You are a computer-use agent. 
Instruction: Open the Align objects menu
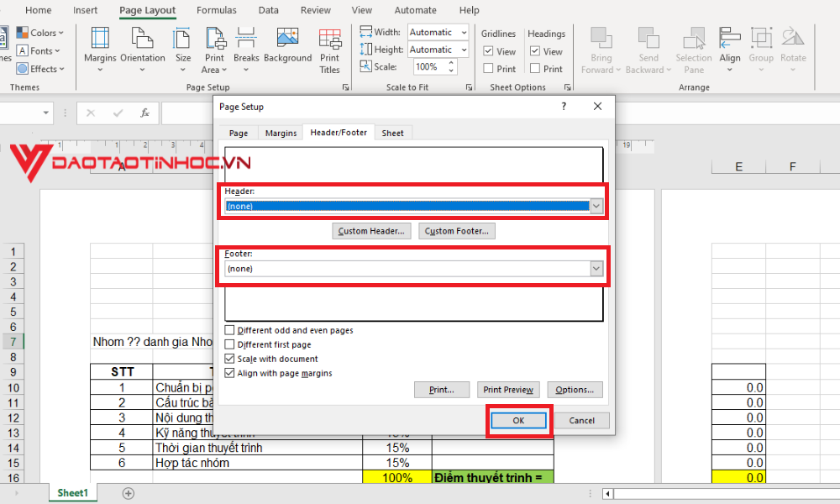pos(730,50)
